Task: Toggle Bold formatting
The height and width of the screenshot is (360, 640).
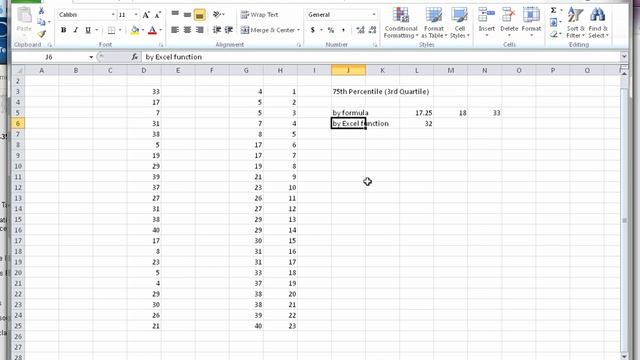Action: click(x=63, y=30)
